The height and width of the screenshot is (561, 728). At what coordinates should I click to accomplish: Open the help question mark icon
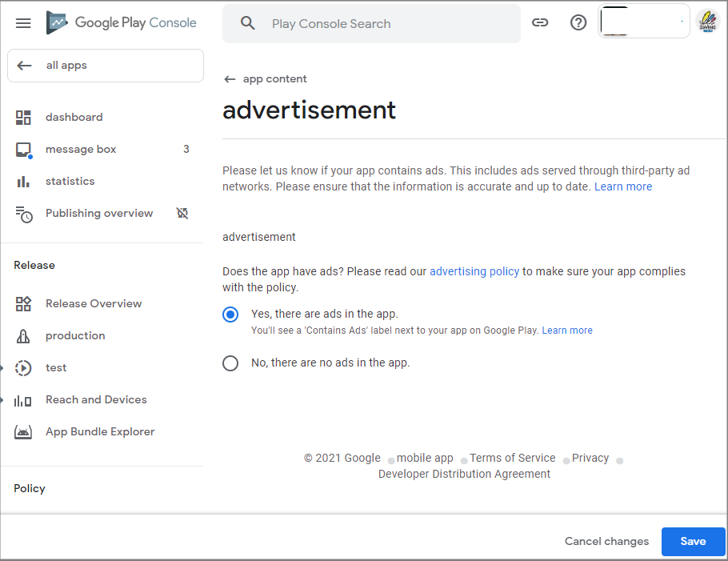click(578, 22)
